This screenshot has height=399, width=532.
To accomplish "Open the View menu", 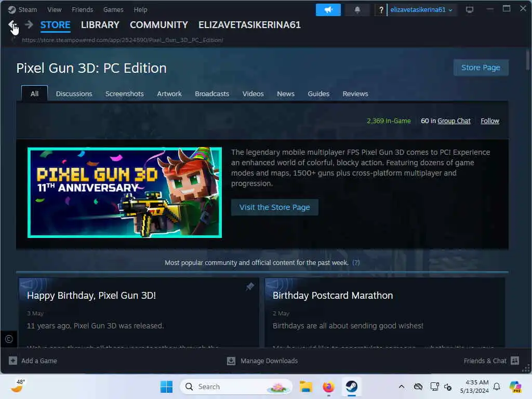I will [x=54, y=9].
